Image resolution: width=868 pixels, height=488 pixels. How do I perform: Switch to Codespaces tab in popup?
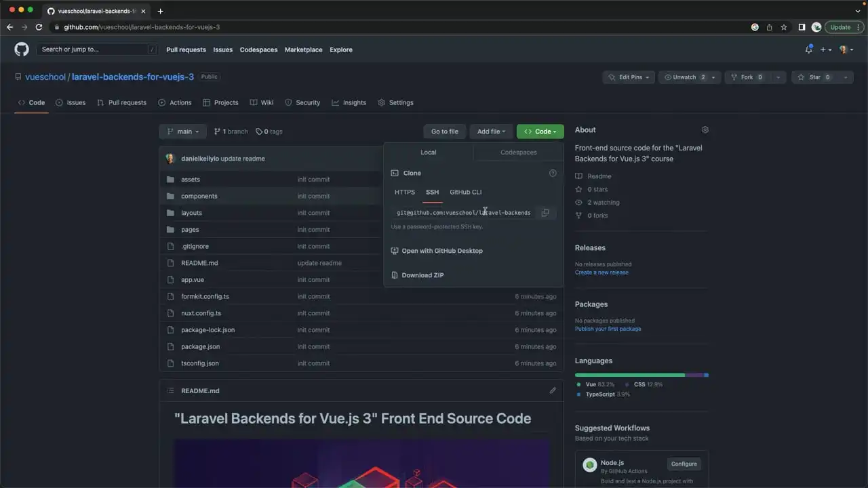pos(519,152)
